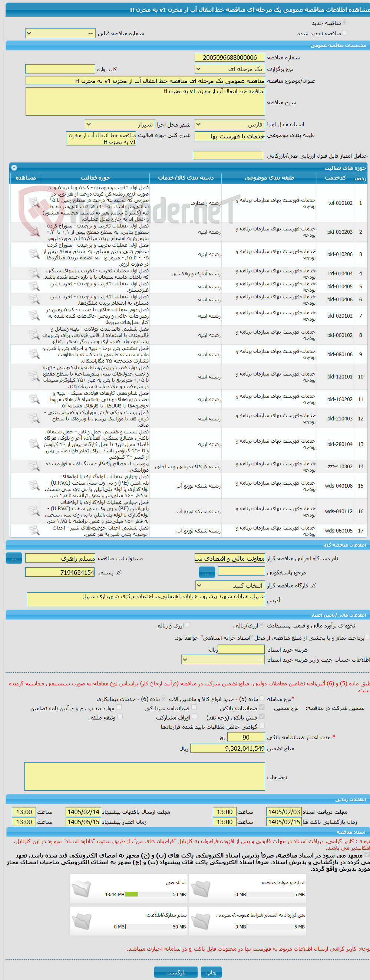
Task: Toggle ضمانتنامه غیربانکی checkbox
Action: point(194,707)
